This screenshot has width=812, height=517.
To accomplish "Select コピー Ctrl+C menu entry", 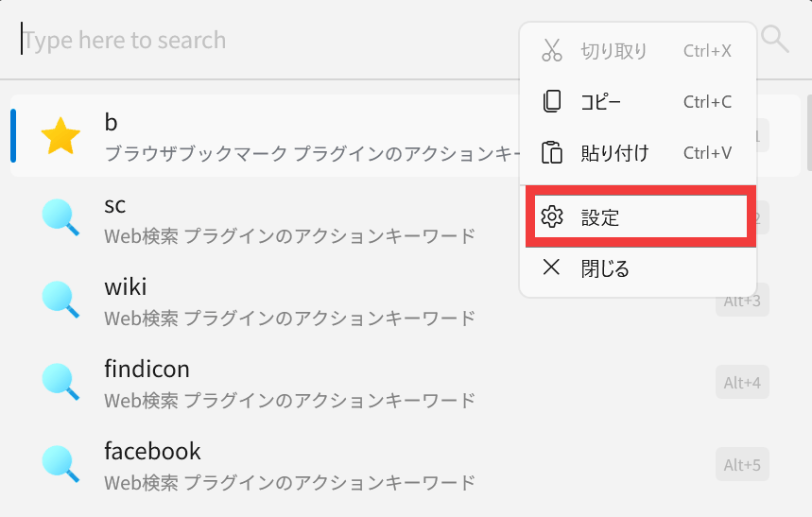I will [x=638, y=101].
